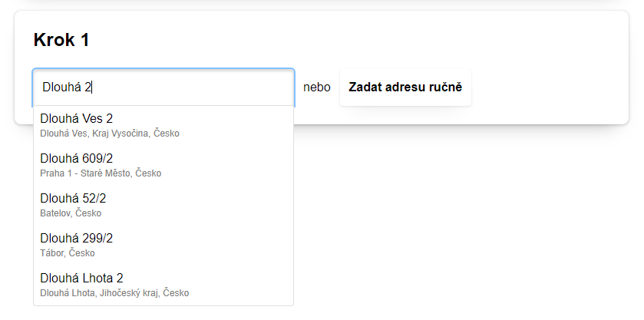Click blank card area right of manual button
Screen dimensions: 644x320
pyautogui.click(x=547, y=87)
